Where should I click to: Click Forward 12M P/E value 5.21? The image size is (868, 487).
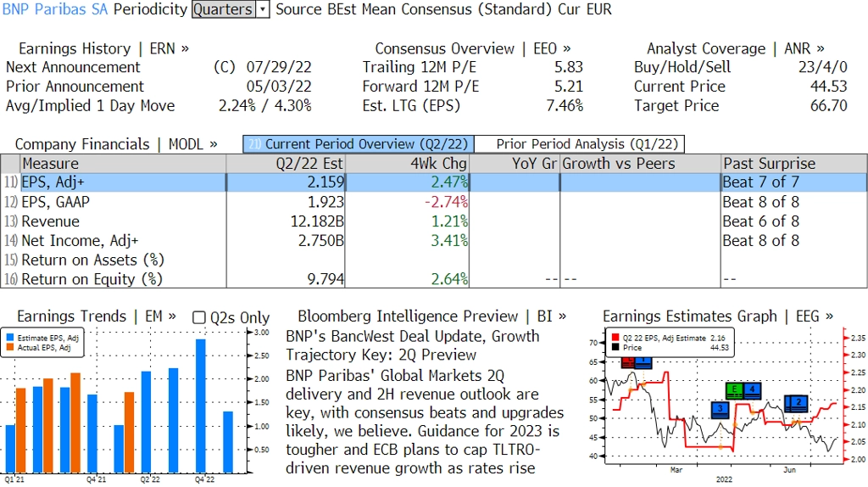[569, 87]
